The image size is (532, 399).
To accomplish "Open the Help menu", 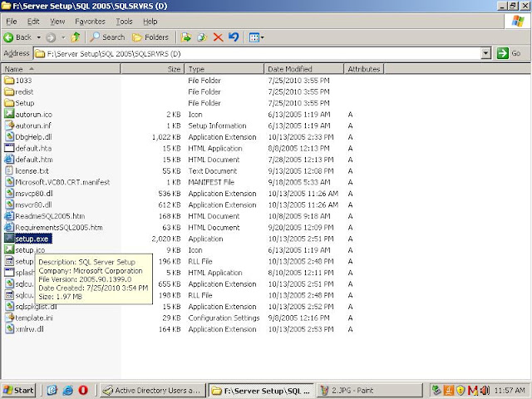I will [x=150, y=22].
